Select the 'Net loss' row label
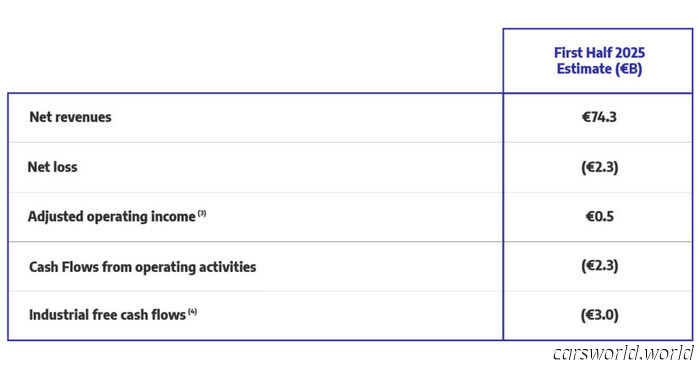The image size is (700, 367). (52, 167)
